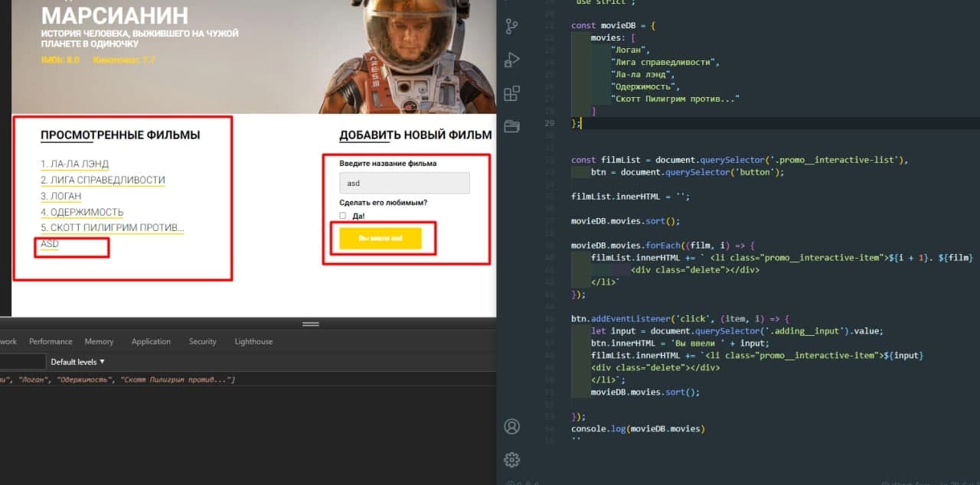Open the Extensions view in the activity bar
This screenshot has height=485, width=980.
pyautogui.click(x=512, y=93)
